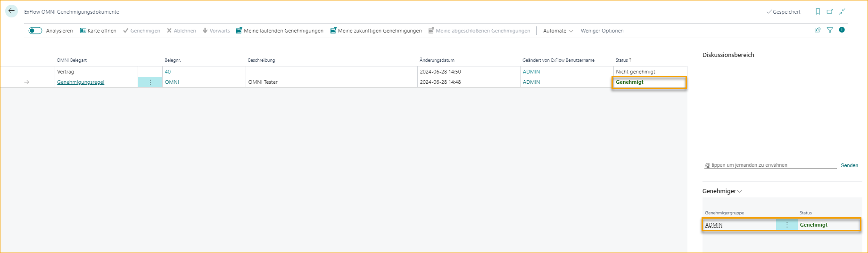Sort by Status column header
The width and height of the screenshot is (868, 253).
[623, 60]
